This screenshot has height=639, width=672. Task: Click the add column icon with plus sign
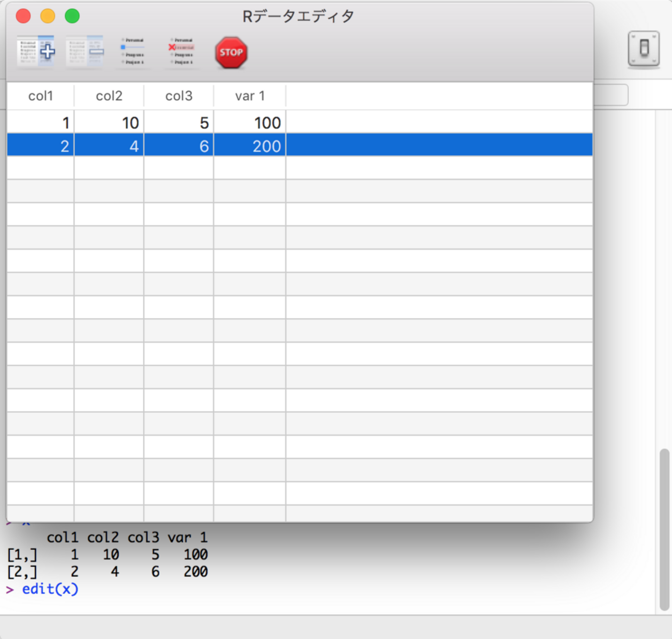pos(36,52)
